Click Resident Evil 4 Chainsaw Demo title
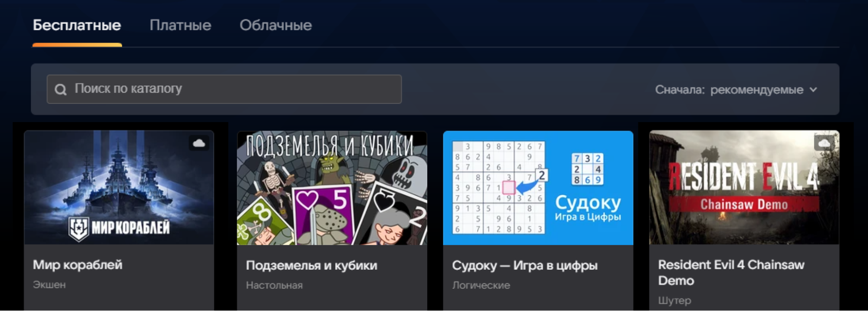 [731, 272]
